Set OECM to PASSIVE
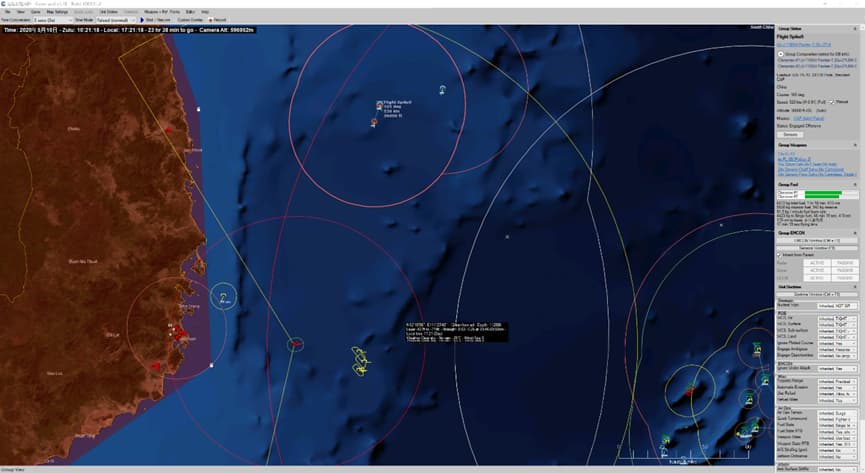Image resolution: width=865 pixels, height=473 pixels. (x=845, y=278)
